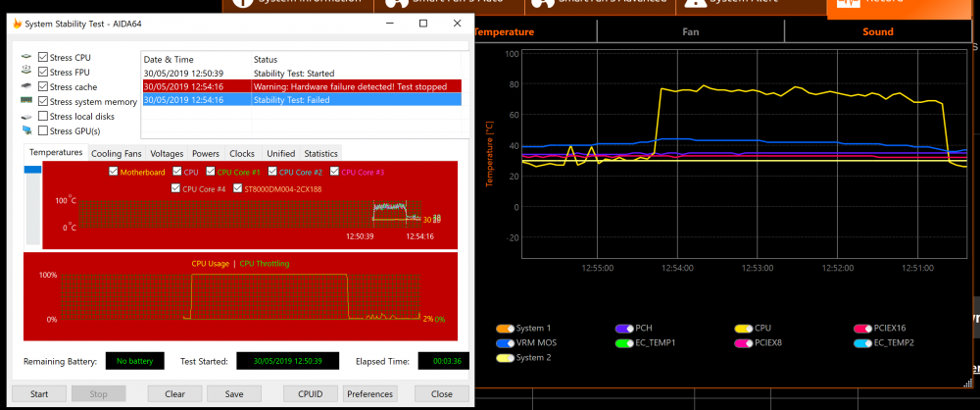Toggle the CPU Core #1 graph checkbox
Screen dimensions: 980x410
pyautogui.click(x=210, y=172)
